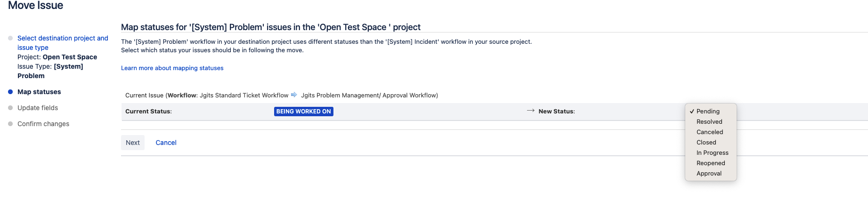Click the checkmark beside Pending

pyautogui.click(x=692, y=112)
